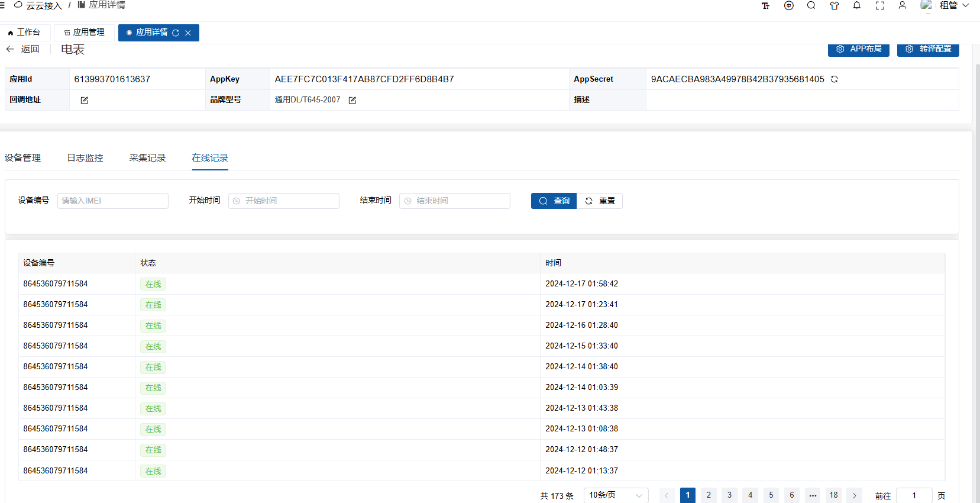The height and width of the screenshot is (503, 980).
Task: Select row timestamp 2024-12-17 01:23:41
Action: [582, 305]
